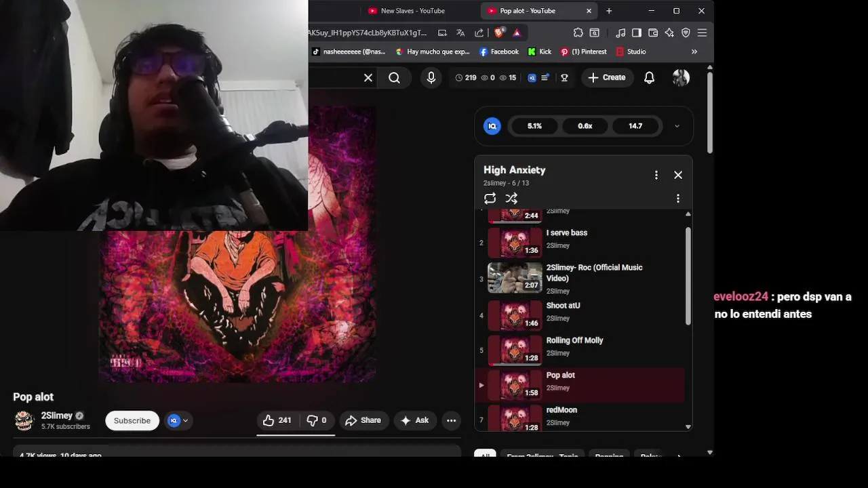Click the Ask button
The height and width of the screenshot is (488, 868).
tap(414, 420)
